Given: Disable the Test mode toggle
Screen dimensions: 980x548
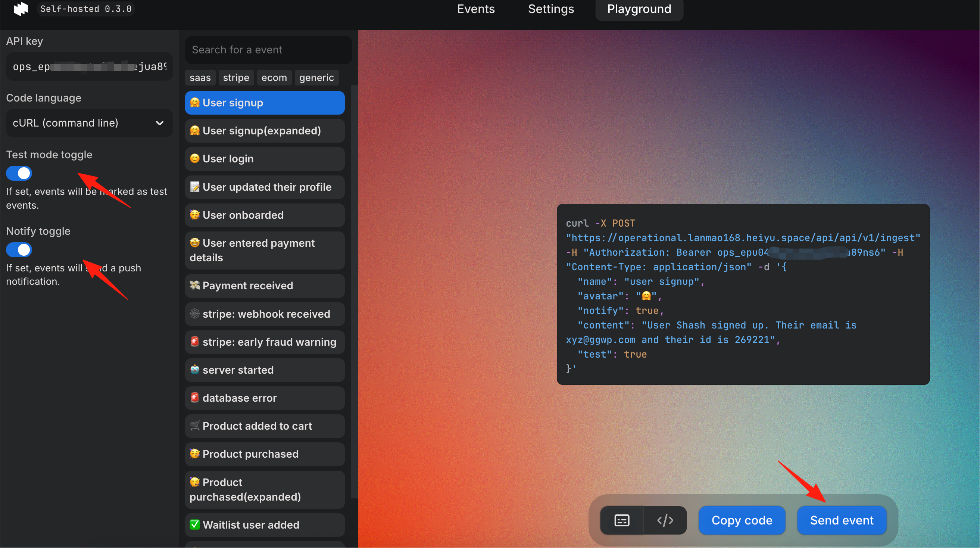Looking at the screenshot, I should tap(19, 174).
